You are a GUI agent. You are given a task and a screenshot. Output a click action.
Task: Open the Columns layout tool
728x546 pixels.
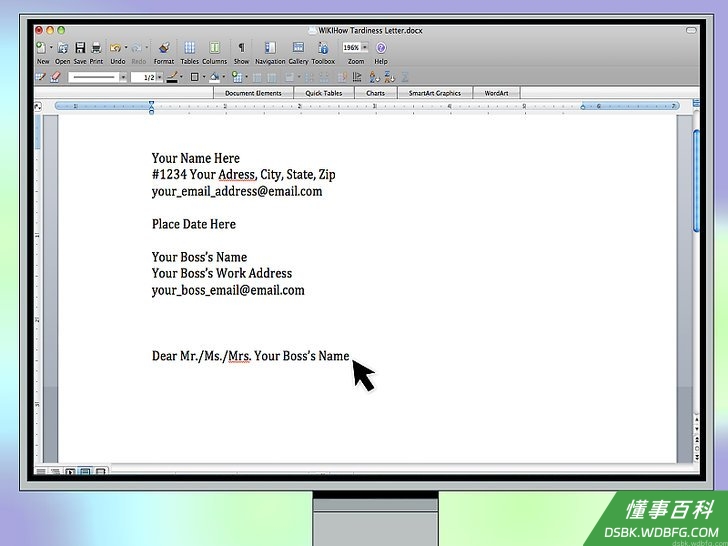[214, 47]
